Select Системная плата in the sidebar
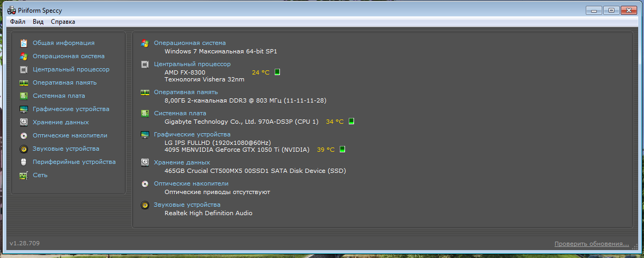The image size is (644, 258). (x=59, y=96)
